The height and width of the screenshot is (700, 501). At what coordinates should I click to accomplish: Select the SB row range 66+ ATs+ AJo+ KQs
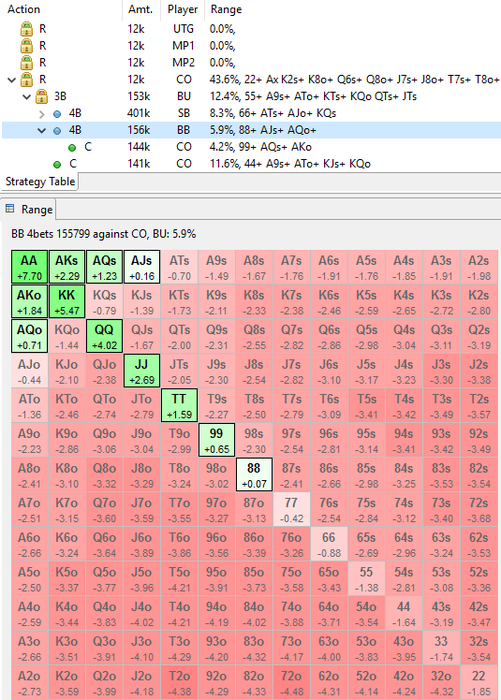pos(287,113)
